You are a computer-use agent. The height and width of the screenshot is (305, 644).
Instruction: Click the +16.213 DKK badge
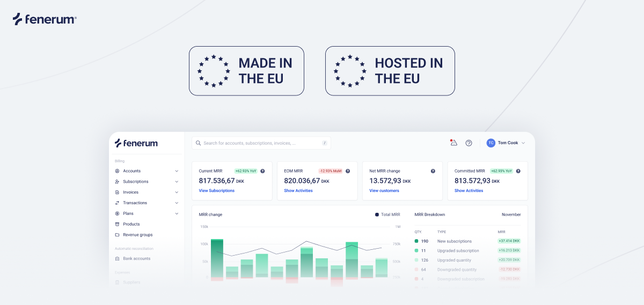coord(509,250)
